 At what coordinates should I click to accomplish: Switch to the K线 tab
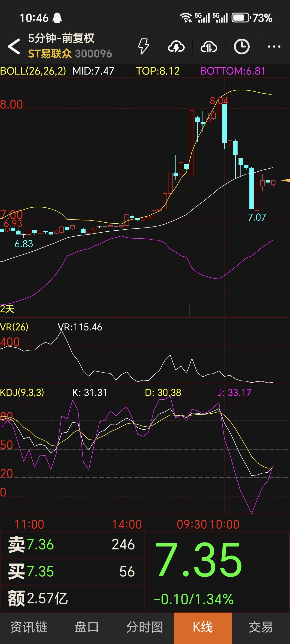tap(203, 628)
